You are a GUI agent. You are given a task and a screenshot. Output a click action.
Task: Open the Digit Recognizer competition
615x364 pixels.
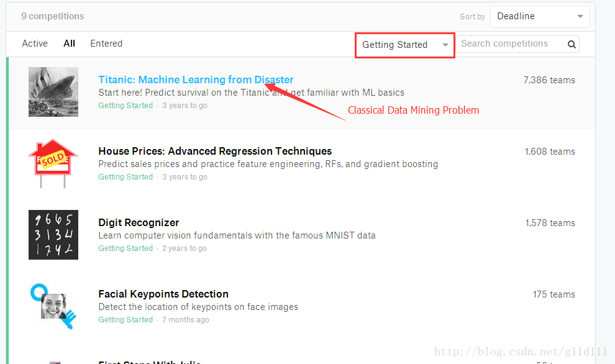click(139, 222)
